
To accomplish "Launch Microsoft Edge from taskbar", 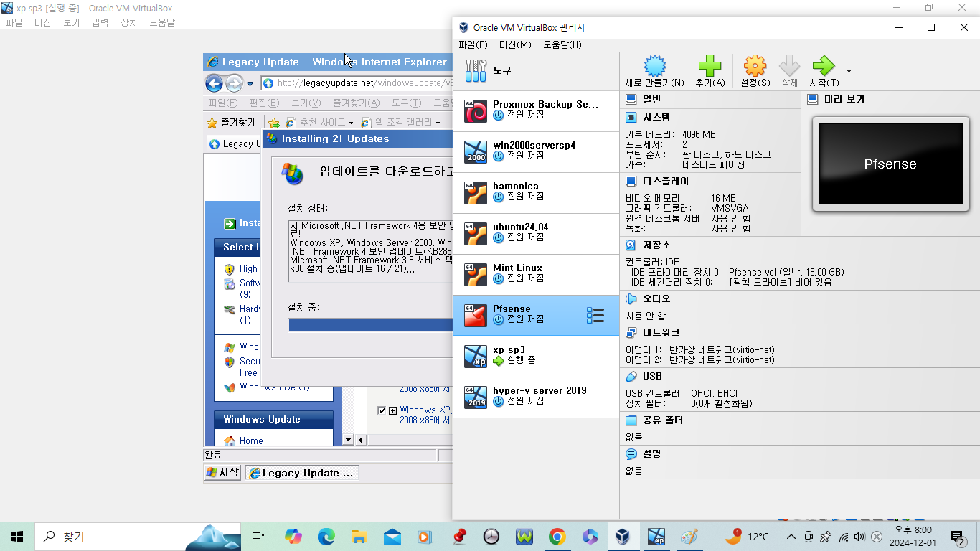I will click(326, 536).
